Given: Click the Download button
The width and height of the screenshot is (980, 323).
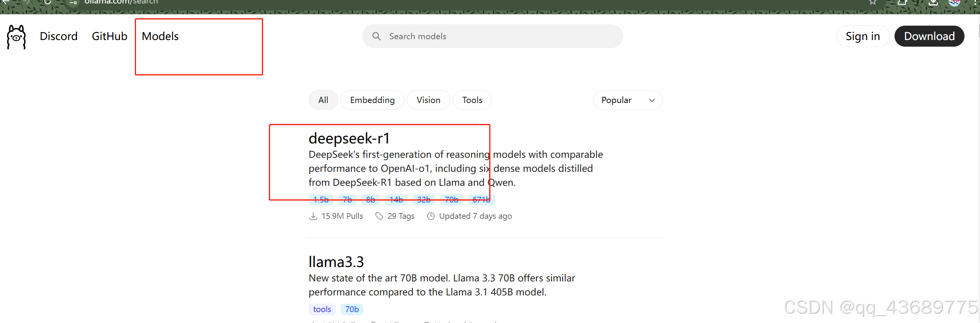Looking at the screenshot, I should pos(929,36).
